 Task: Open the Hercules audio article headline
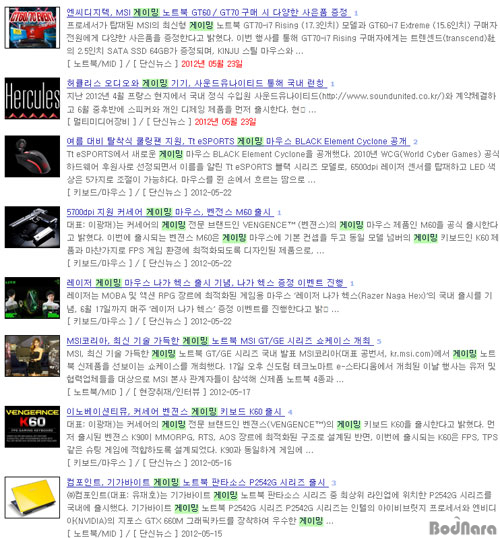pos(197,83)
